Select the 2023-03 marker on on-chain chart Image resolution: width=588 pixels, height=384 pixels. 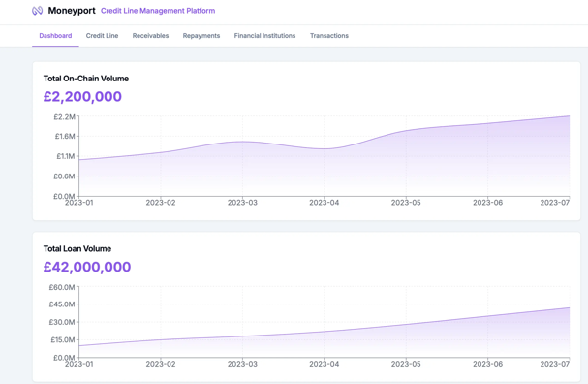coord(242,203)
